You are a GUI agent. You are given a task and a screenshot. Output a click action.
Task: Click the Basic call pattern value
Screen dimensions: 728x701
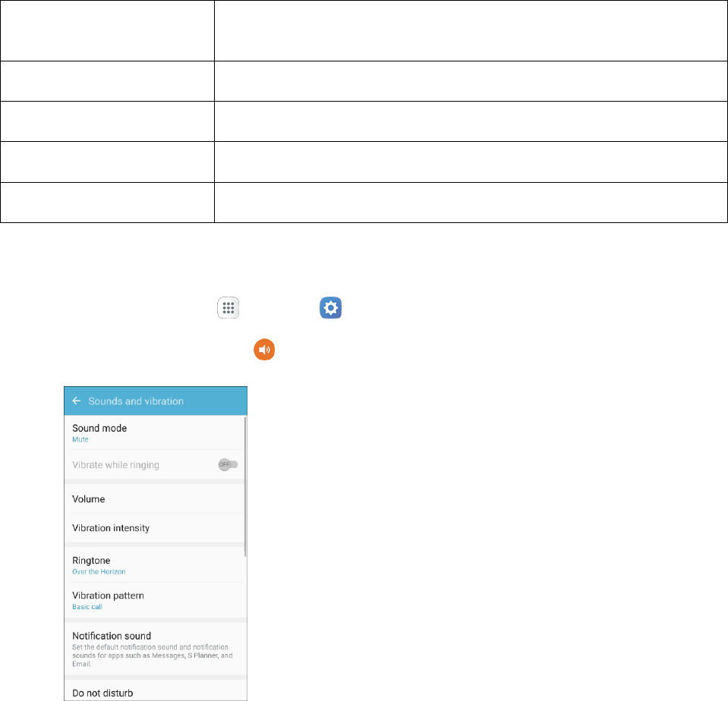pos(87,607)
